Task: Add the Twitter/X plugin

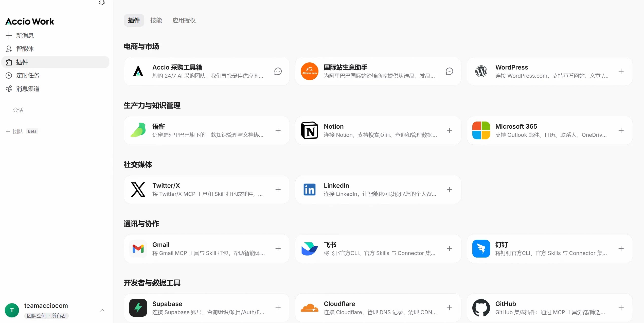Action: tap(278, 190)
